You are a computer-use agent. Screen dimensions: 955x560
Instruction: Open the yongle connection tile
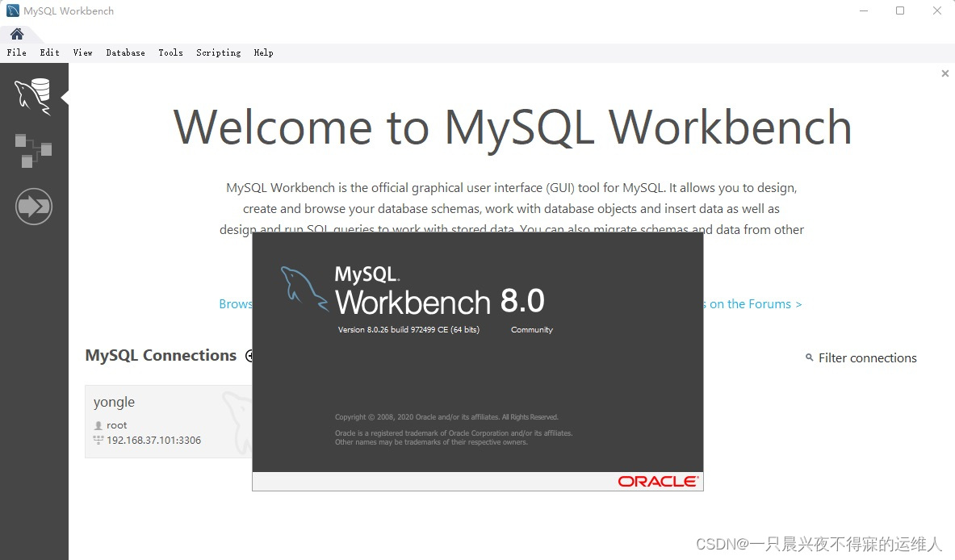pyautogui.click(x=169, y=421)
